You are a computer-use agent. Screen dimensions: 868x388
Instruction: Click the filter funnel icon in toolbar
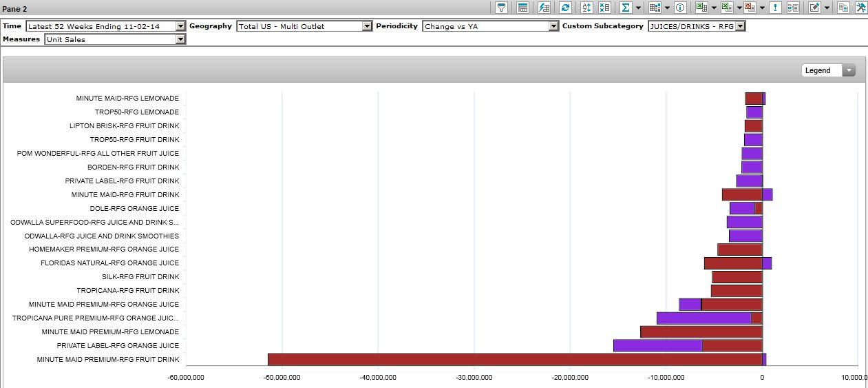(x=502, y=8)
